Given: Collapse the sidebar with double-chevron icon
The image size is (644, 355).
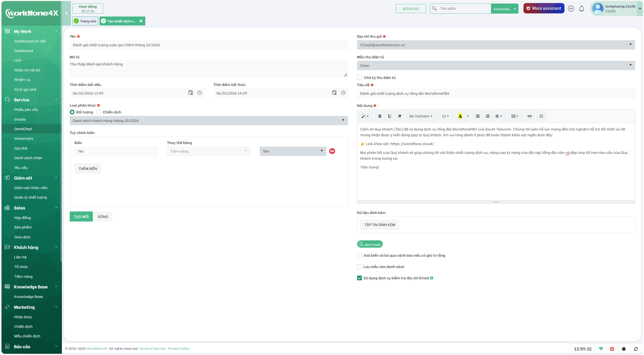Looking at the screenshot, I should tap(66, 13).
